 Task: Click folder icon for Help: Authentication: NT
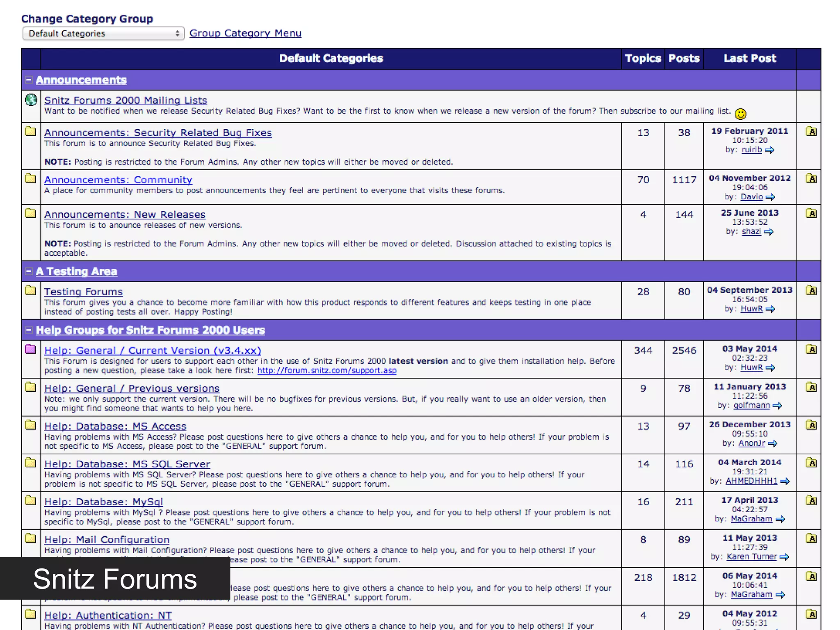tap(30, 614)
